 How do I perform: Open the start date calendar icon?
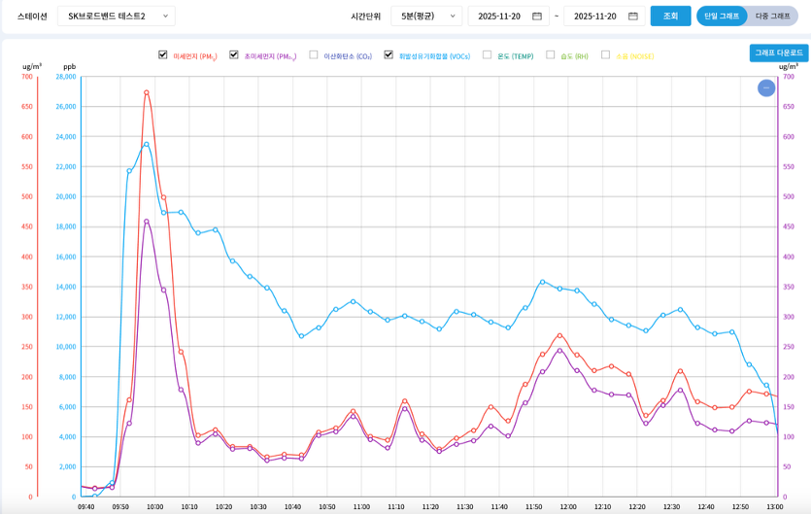tap(537, 17)
